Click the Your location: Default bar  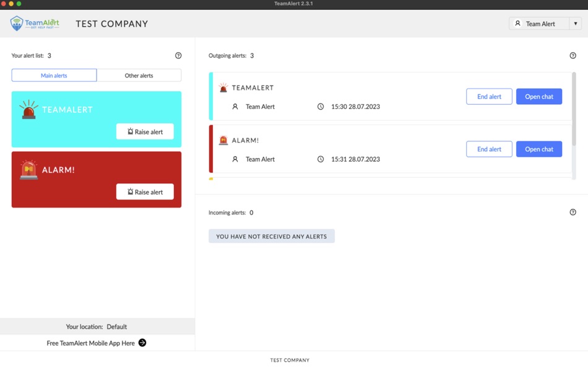97,326
